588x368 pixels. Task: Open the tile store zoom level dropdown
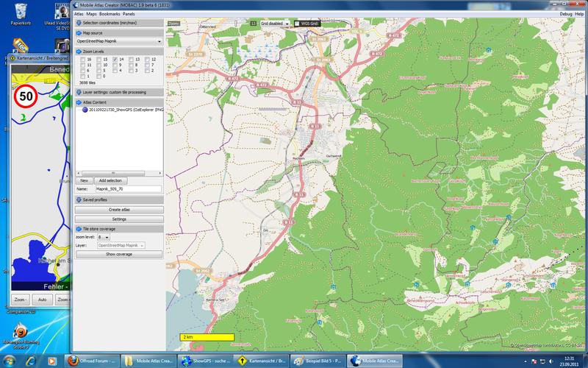point(103,237)
